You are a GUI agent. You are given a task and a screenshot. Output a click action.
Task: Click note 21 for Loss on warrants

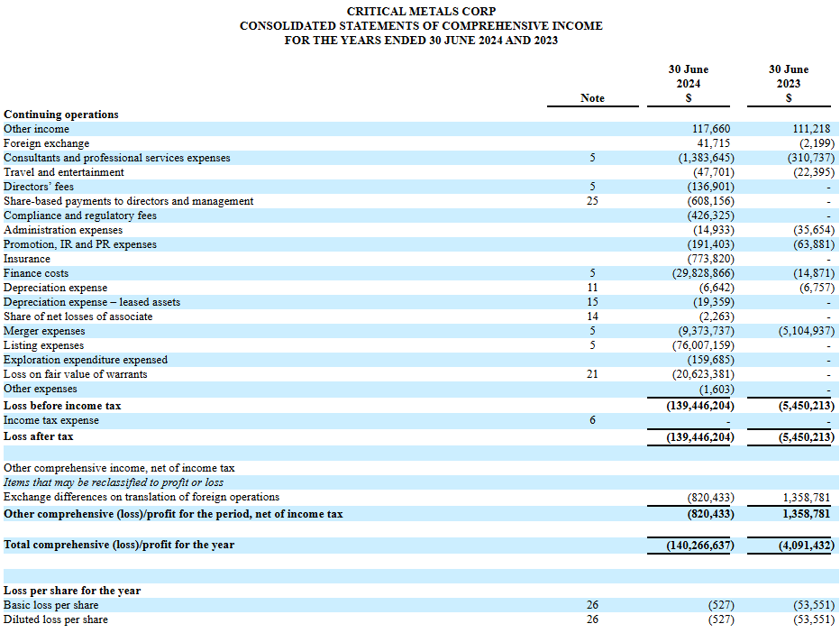[592, 374]
